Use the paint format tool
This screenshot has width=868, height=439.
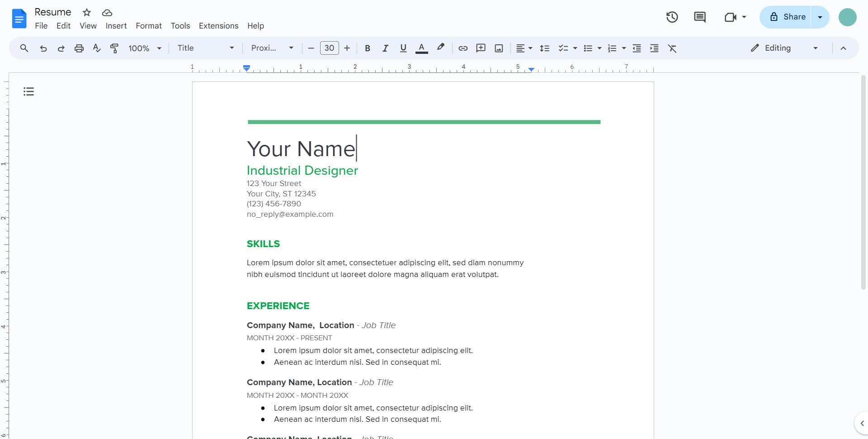point(114,48)
